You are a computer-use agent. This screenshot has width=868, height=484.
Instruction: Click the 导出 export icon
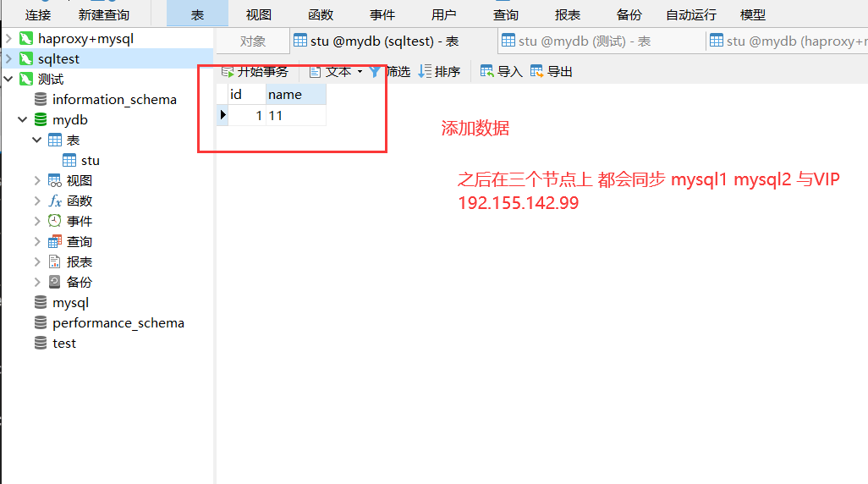coord(536,71)
